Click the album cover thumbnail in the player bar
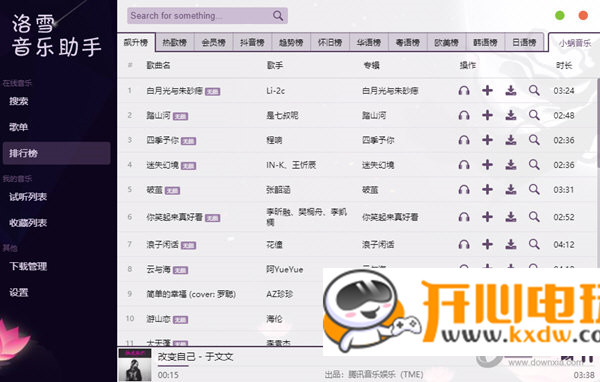The width and height of the screenshot is (600, 382). tap(135, 365)
